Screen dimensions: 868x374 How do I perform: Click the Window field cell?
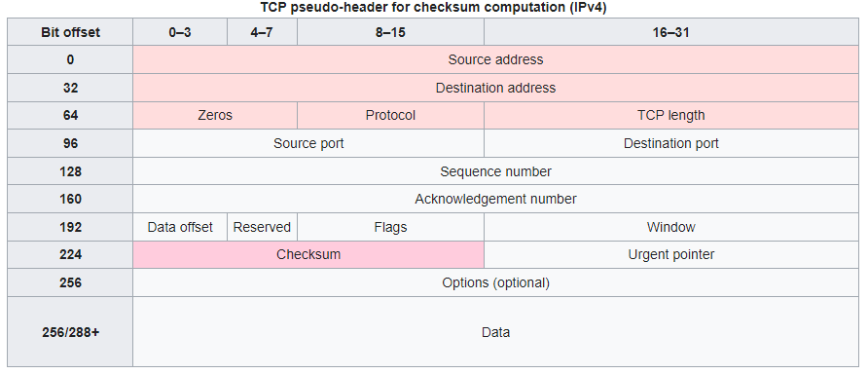click(x=670, y=227)
